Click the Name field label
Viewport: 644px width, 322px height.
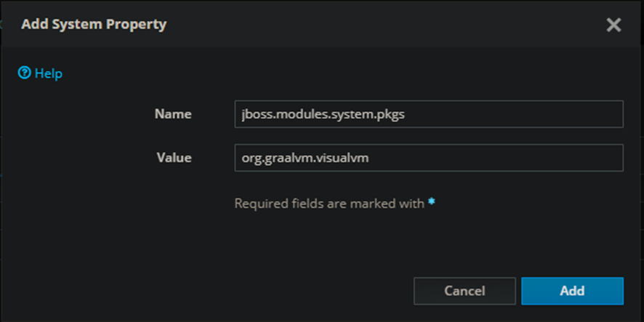[173, 114]
